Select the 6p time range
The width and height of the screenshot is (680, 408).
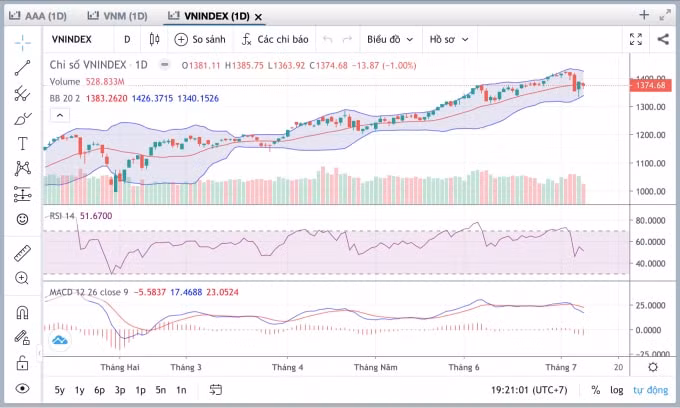pos(99,390)
